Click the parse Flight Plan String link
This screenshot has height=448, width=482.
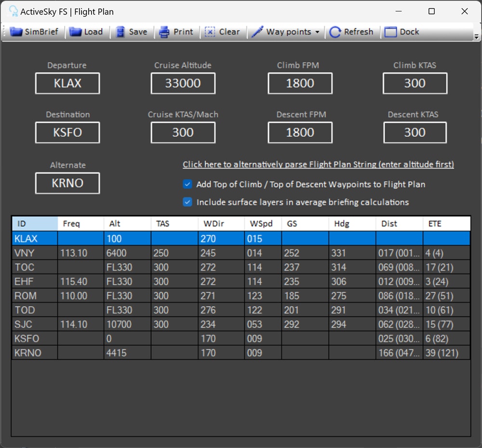[x=318, y=164]
